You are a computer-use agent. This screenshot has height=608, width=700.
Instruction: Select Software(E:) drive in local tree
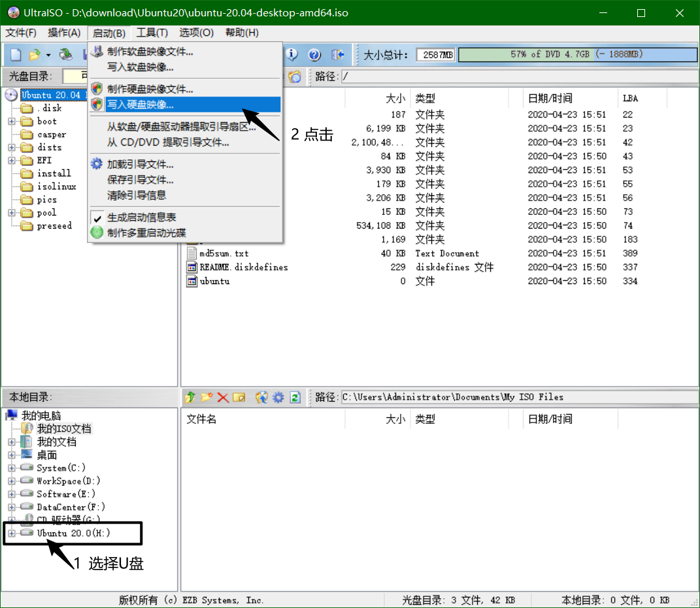[66, 494]
